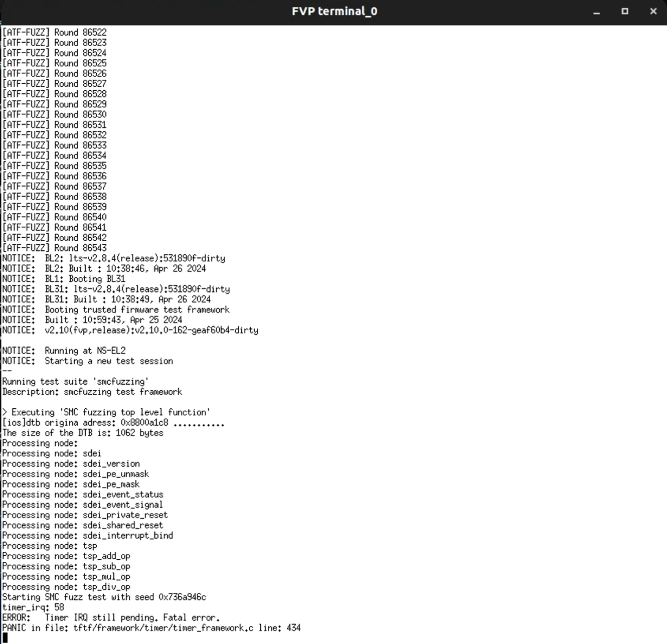Click the Starting SMC fuzz test seed line
The image size is (667, 644).
[x=104, y=597]
